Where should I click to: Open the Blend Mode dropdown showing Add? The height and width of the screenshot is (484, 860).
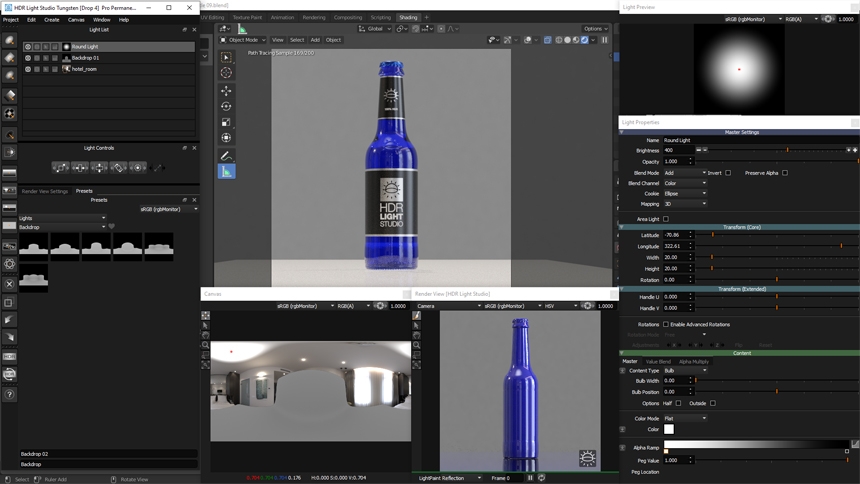685,173
